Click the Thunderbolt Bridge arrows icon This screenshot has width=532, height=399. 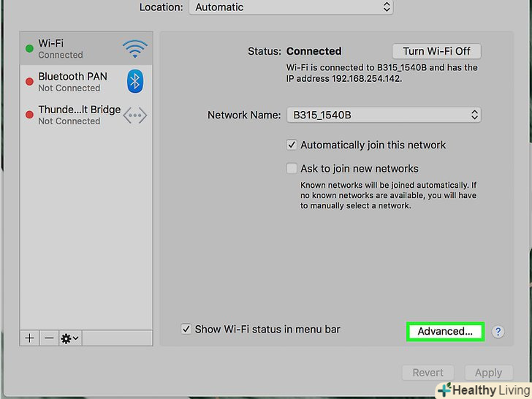134,115
